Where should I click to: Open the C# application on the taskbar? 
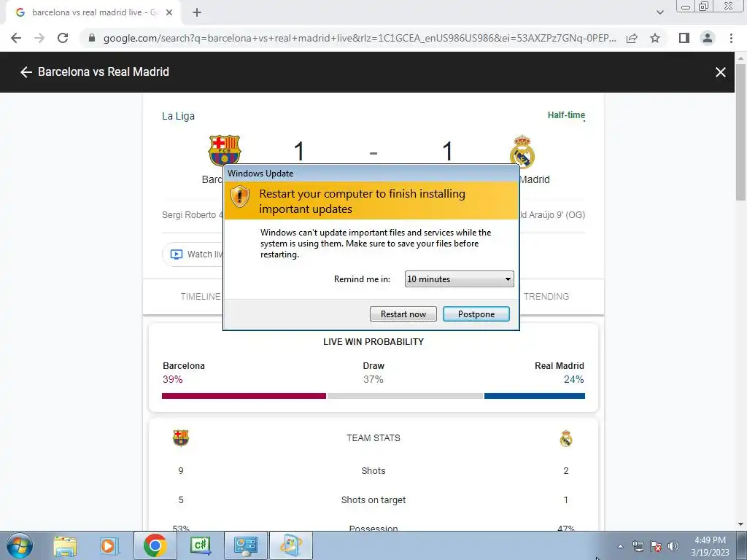click(x=200, y=545)
